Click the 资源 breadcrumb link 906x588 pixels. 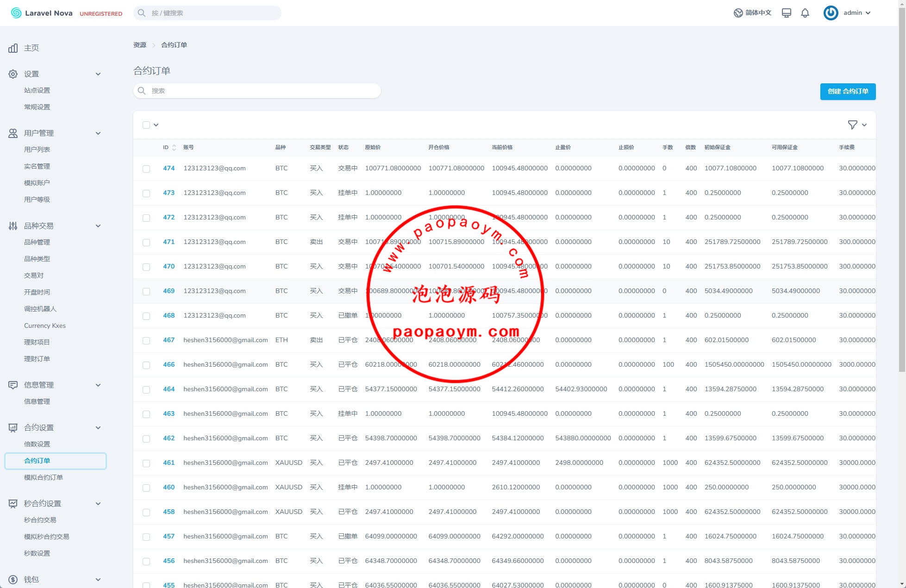[x=140, y=45]
